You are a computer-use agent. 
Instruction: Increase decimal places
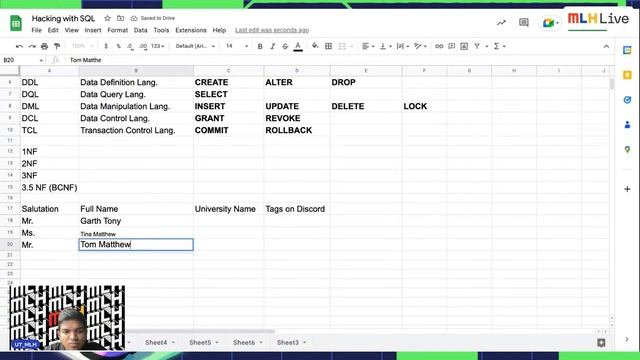(x=143, y=47)
